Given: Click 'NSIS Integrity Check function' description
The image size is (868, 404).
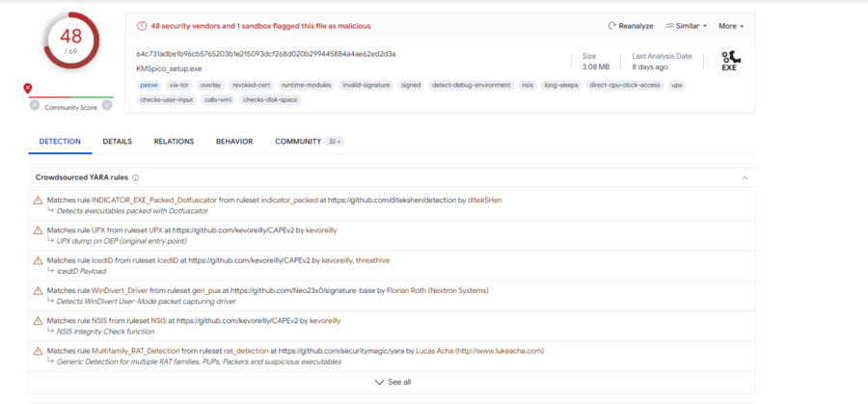Looking at the screenshot, I should point(105,332).
